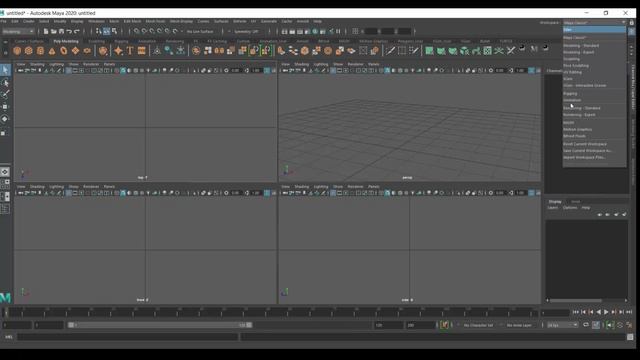
Task: Select the Paint Selection tool in Tool Box
Action: [5, 95]
